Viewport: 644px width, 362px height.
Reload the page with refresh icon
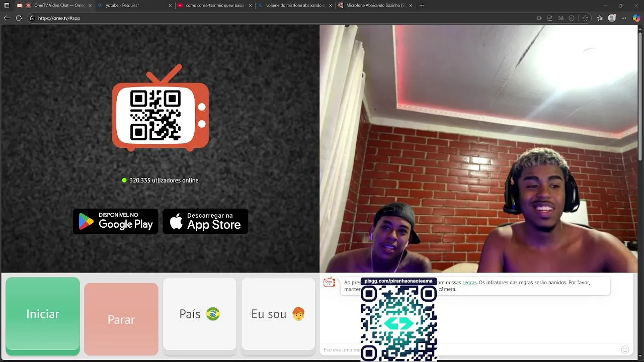[x=19, y=18]
